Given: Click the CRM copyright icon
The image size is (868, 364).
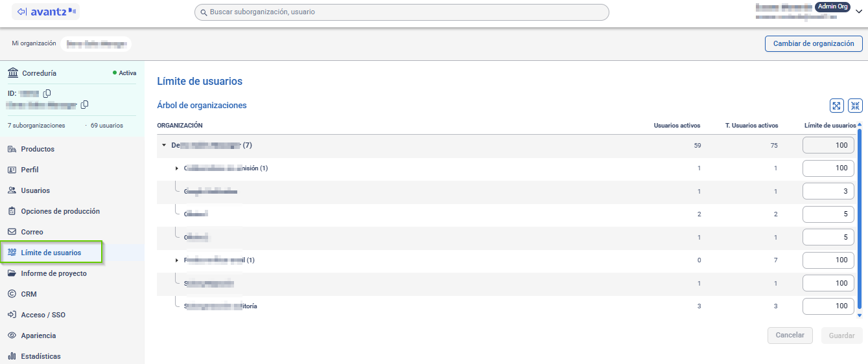Looking at the screenshot, I should 12,294.
